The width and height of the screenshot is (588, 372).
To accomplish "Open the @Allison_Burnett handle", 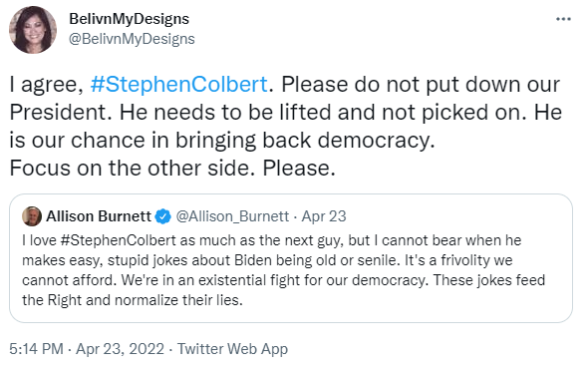I will tap(232, 216).
